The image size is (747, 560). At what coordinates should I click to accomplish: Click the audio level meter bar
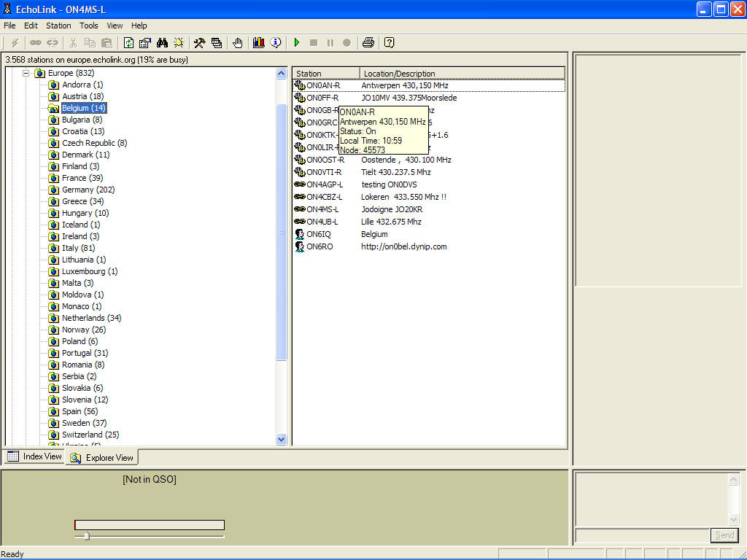(x=150, y=525)
